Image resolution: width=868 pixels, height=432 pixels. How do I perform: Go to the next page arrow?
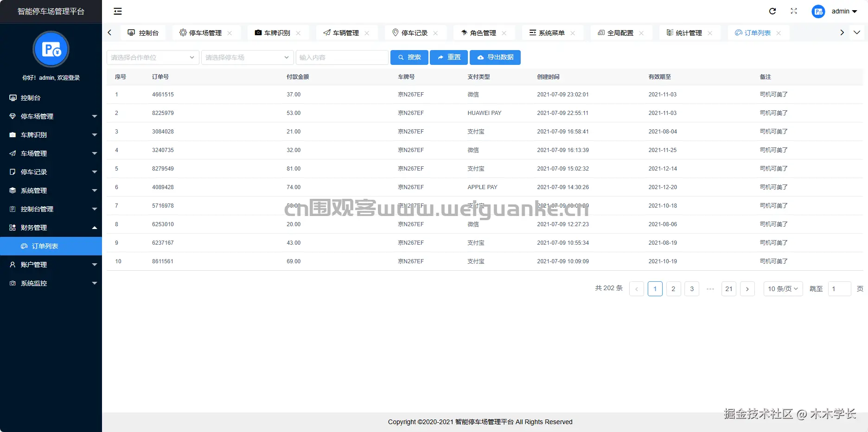(x=747, y=289)
